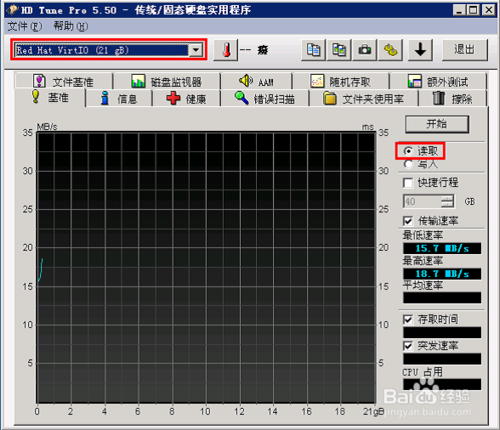The height and width of the screenshot is (430, 500).
Task: Click the GB value spinner arrows
Action: pos(447,201)
